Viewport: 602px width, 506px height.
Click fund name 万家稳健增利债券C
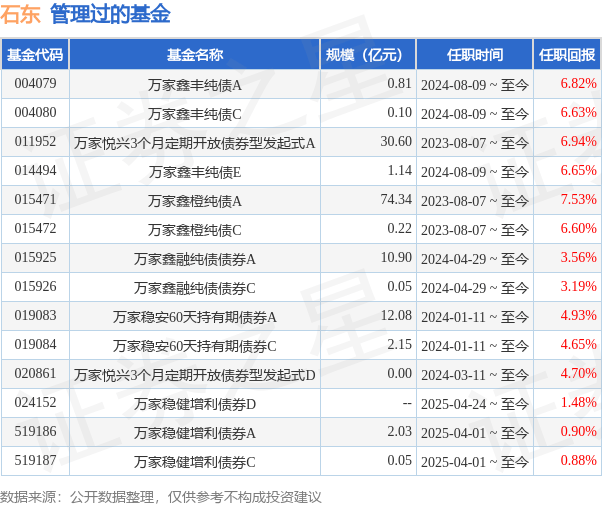195,462
